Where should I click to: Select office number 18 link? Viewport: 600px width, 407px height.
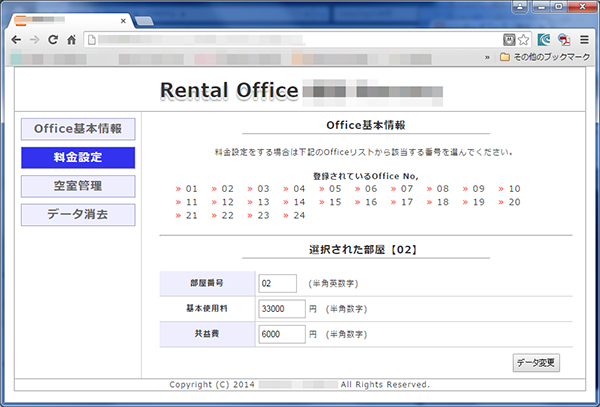click(438, 202)
